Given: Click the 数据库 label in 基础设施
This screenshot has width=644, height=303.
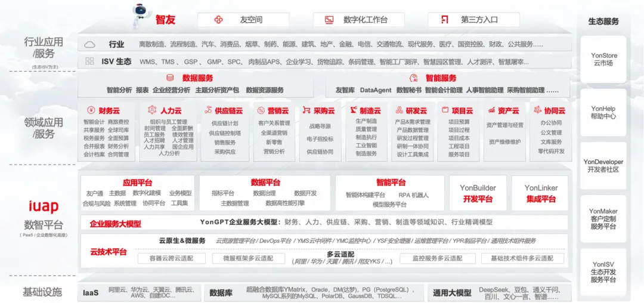Looking at the screenshot, I should tap(221, 293).
